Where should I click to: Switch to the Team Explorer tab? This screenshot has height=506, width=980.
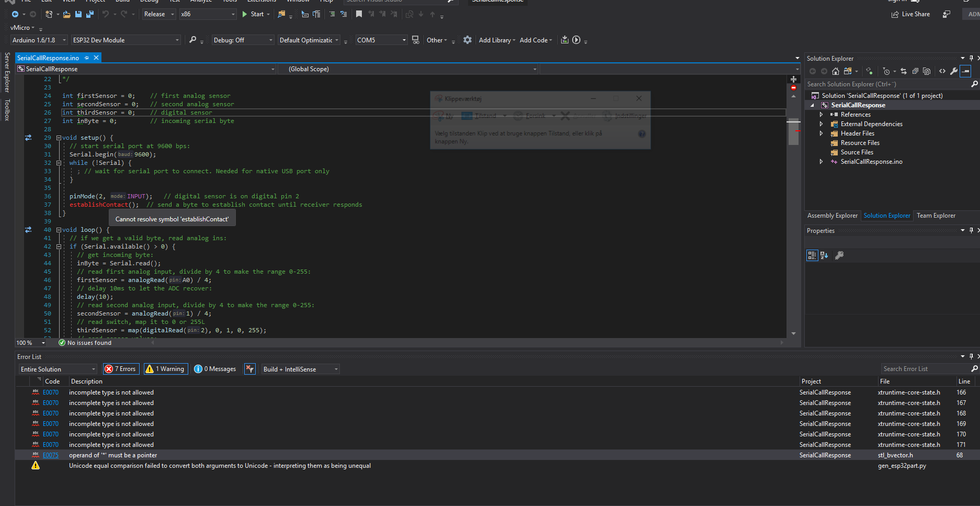[936, 216]
